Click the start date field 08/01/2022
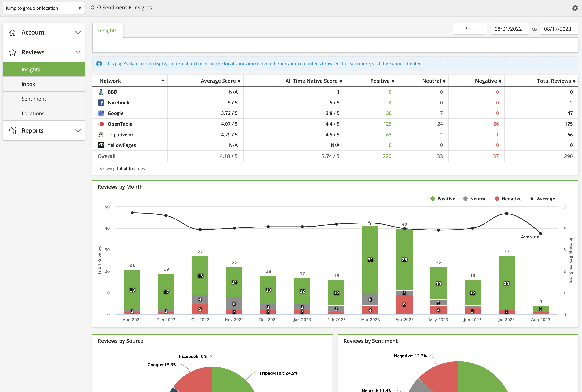Image resolution: width=582 pixels, height=392 pixels. (510, 29)
